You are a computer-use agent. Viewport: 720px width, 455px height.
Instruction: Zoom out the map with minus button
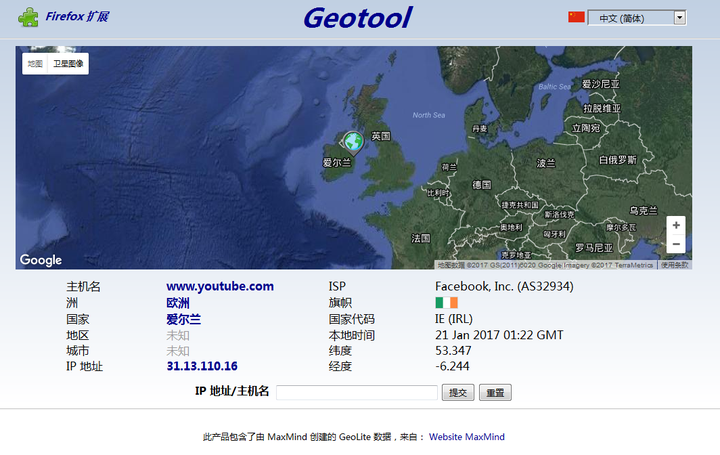pos(676,244)
